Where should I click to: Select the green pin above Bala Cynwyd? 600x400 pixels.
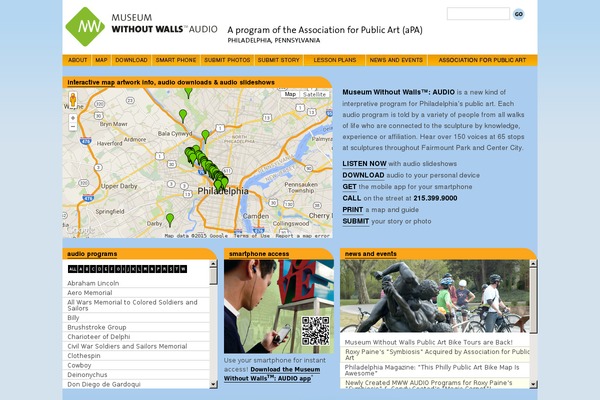pos(183,116)
